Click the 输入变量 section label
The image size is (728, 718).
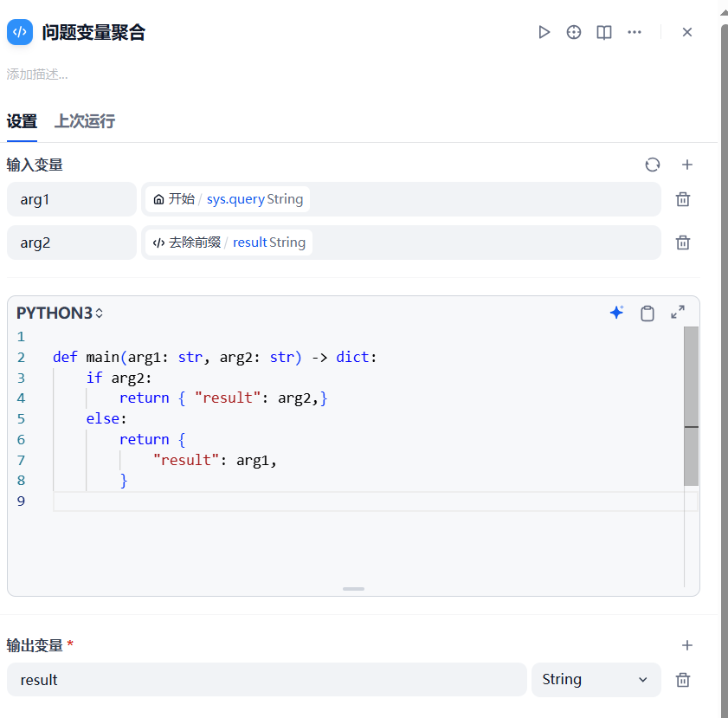pos(35,165)
